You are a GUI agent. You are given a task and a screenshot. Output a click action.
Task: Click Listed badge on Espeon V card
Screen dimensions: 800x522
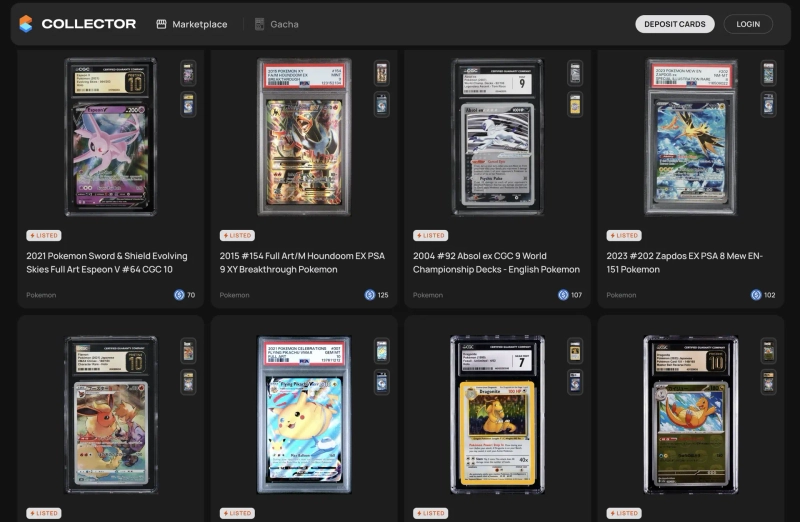click(44, 235)
